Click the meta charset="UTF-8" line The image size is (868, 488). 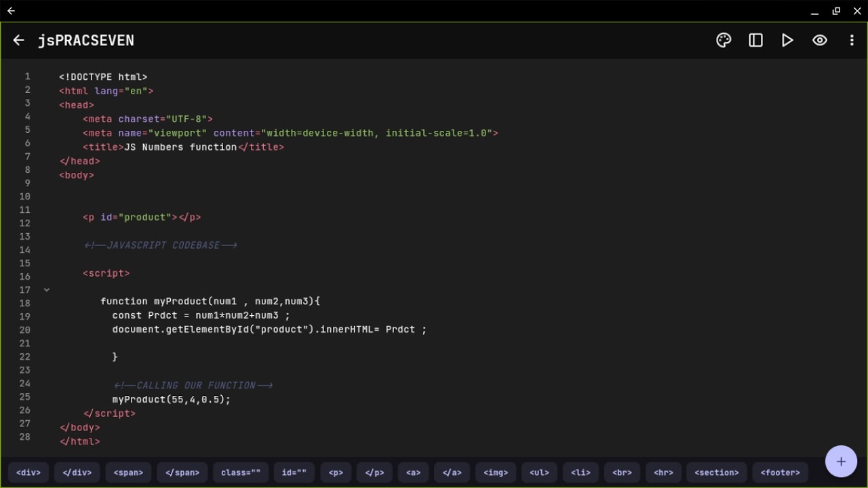[x=148, y=119]
